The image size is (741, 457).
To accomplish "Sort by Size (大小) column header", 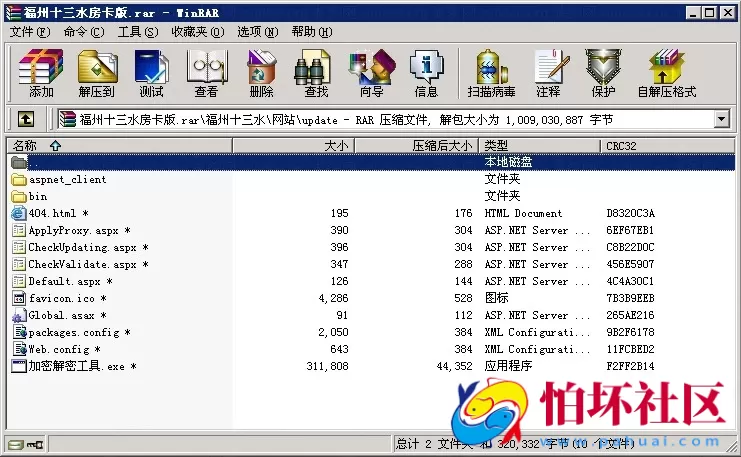I will point(293,146).
